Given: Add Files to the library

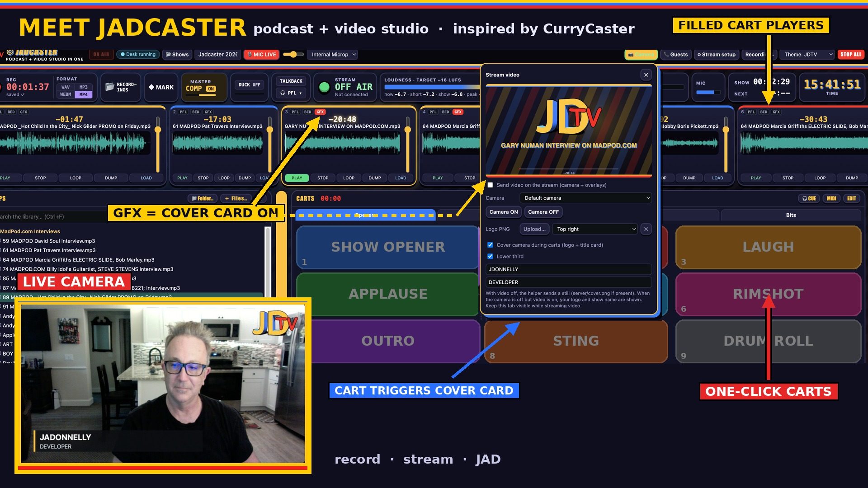Looking at the screenshot, I should pos(236,198).
